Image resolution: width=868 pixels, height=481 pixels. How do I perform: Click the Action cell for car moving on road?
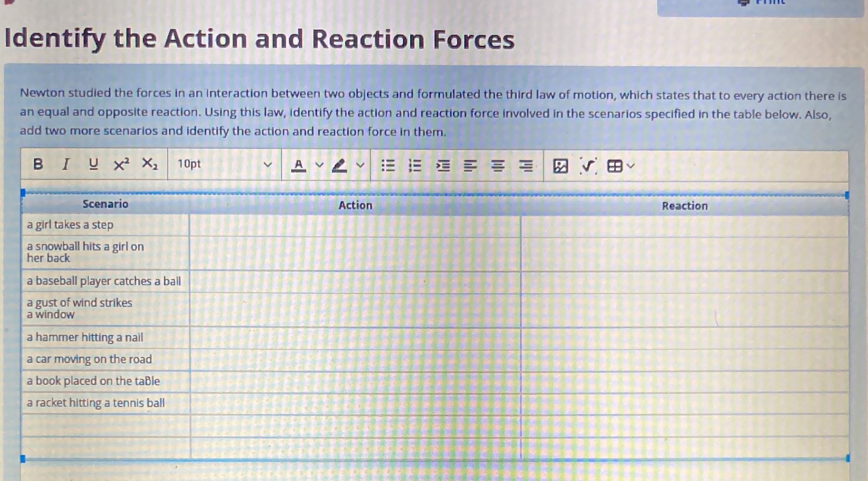tap(355, 360)
